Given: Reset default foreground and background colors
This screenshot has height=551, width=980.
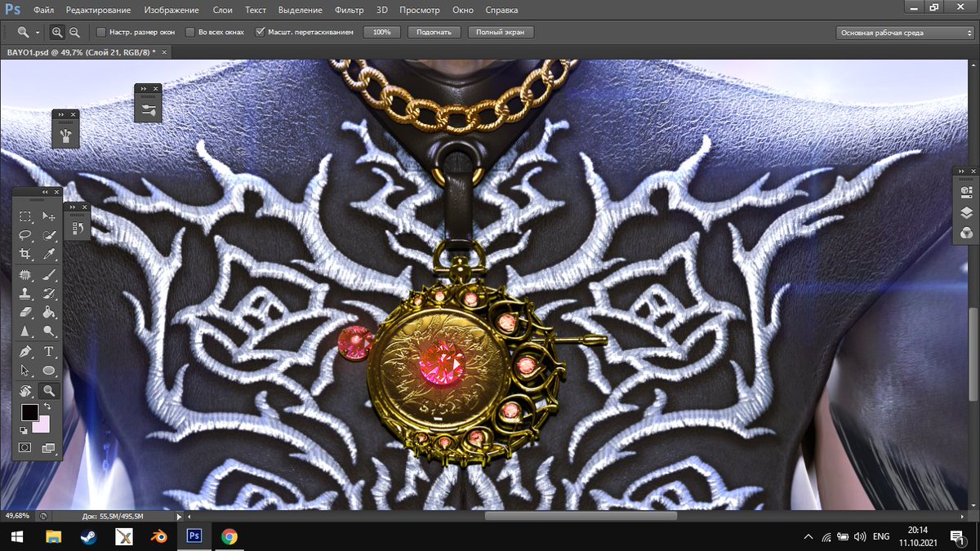Looking at the screenshot, I should click(x=24, y=429).
